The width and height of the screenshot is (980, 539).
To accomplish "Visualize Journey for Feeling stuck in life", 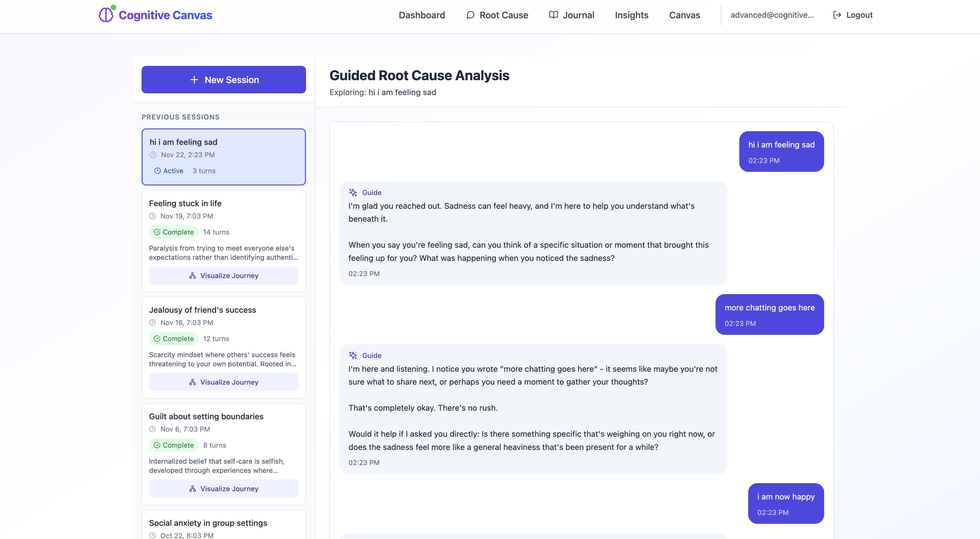I will tap(224, 276).
